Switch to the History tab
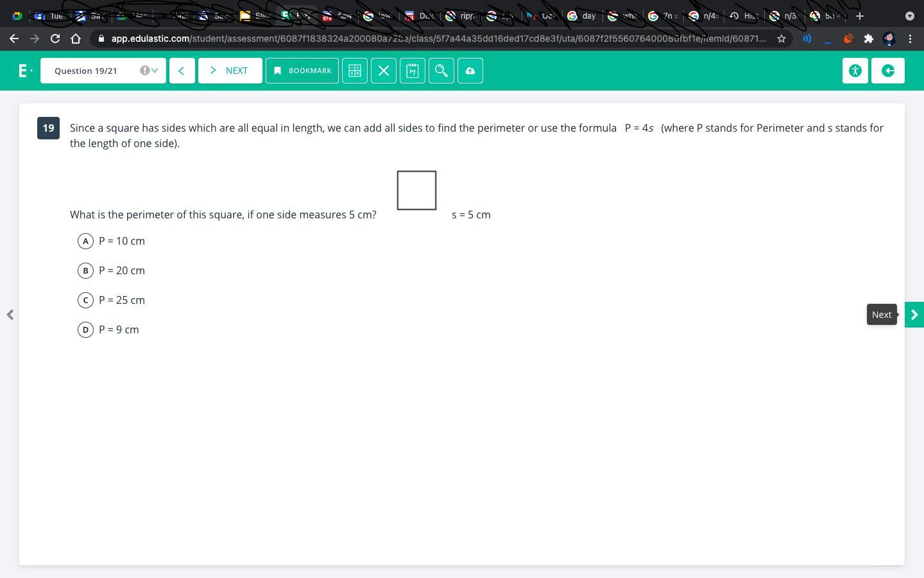The image size is (924, 578). [x=744, y=16]
